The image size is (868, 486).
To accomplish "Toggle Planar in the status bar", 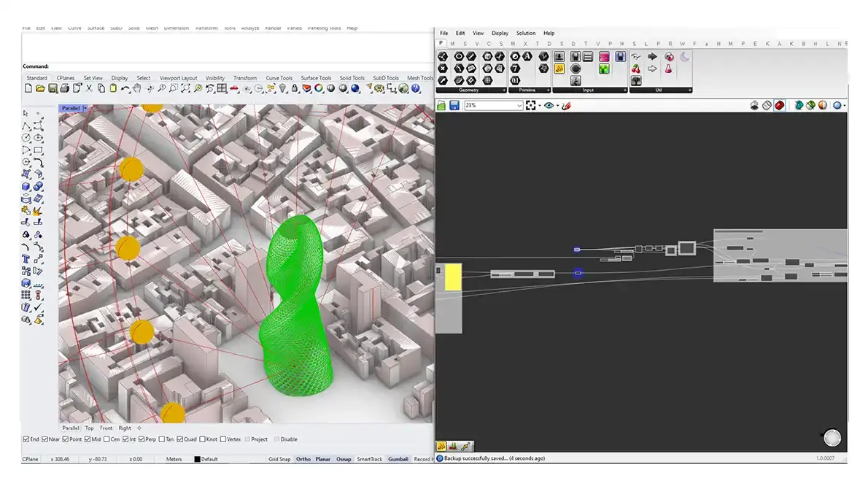I will (x=322, y=460).
